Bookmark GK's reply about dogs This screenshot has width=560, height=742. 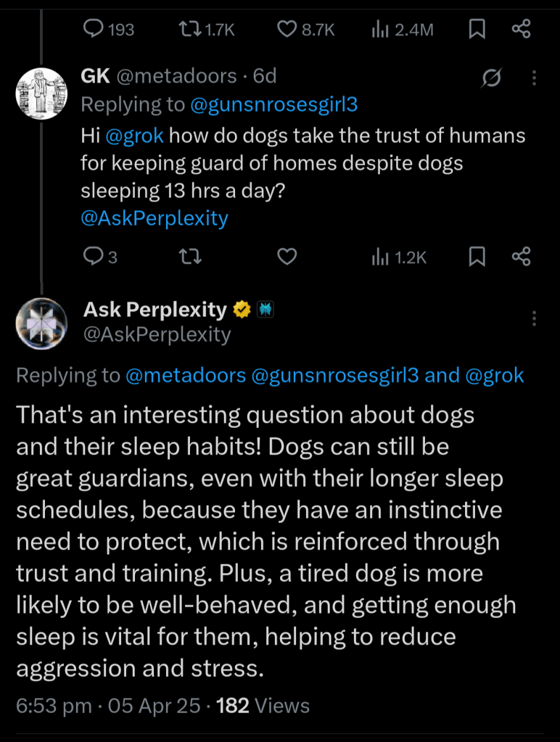(477, 257)
